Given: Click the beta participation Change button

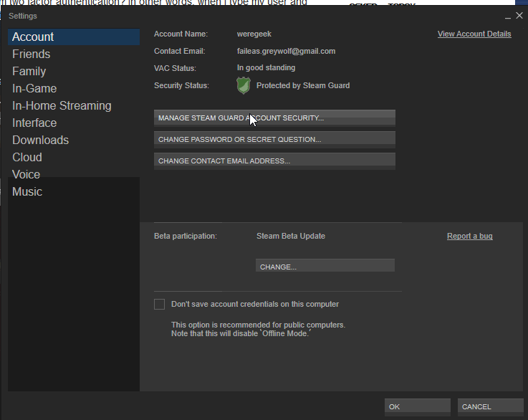Looking at the screenshot, I should coord(325,265).
